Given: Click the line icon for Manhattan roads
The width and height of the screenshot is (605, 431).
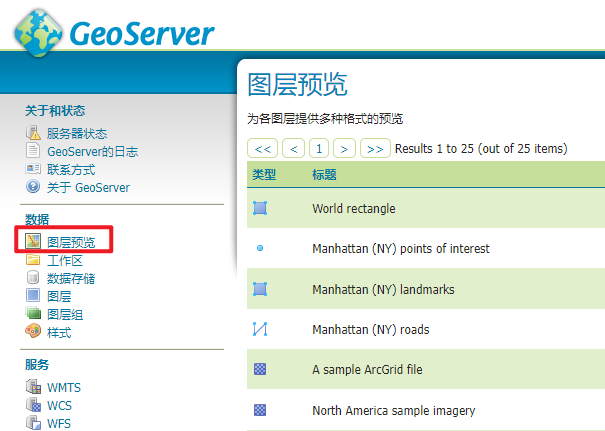Looking at the screenshot, I should tap(260, 329).
